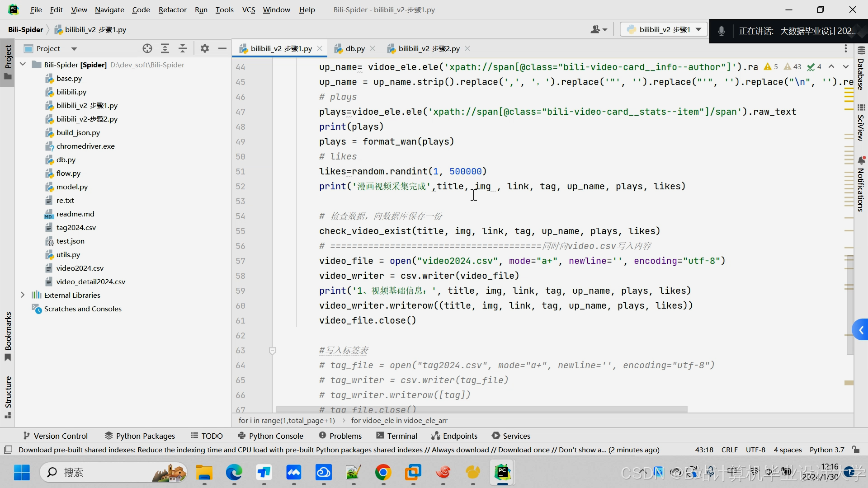Open video2024.csv in project tree

click(80, 268)
